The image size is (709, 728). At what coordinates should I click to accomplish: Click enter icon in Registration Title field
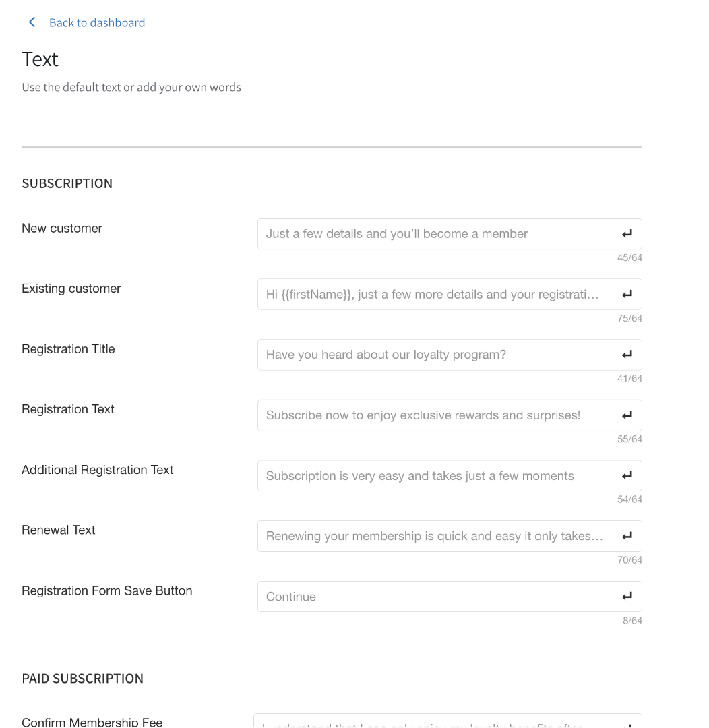pos(627,355)
